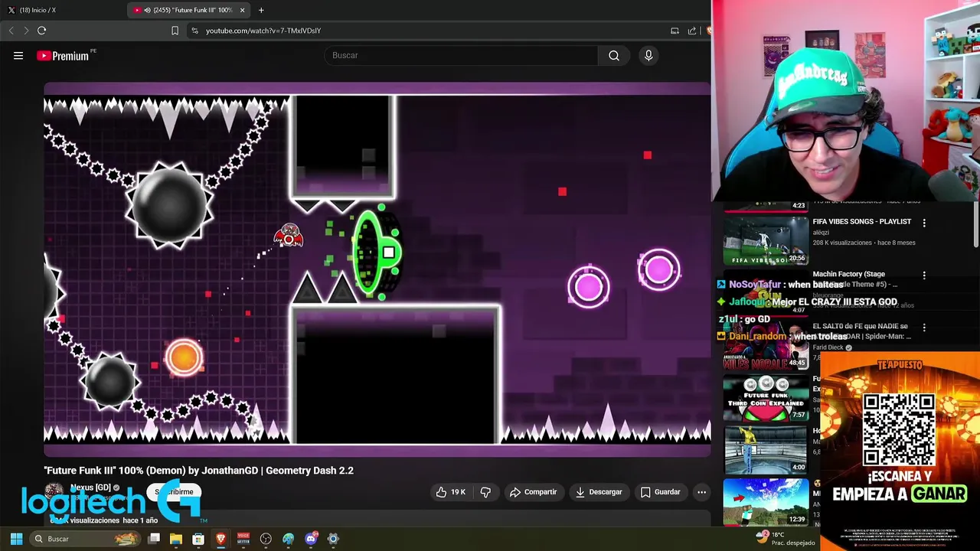980x551 pixels.
Task: Close the Future Funk III tab
Action: 243,10
